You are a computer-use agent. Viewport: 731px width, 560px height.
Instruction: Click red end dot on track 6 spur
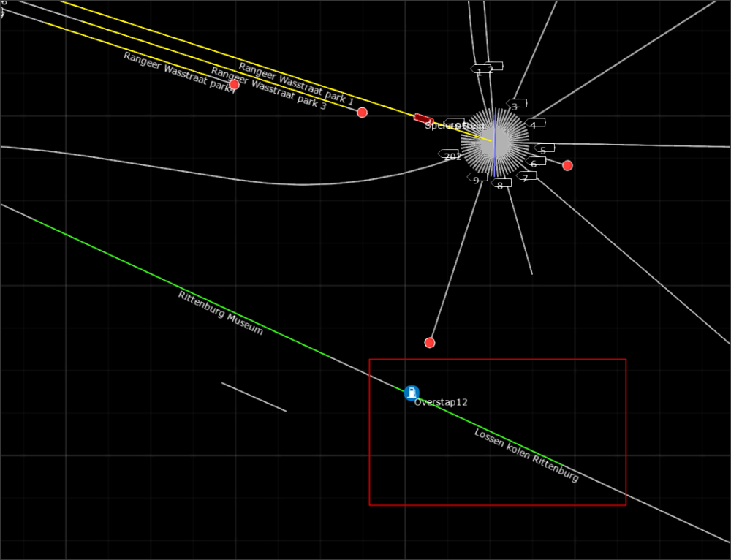pyautogui.click(x=567, y=166)
